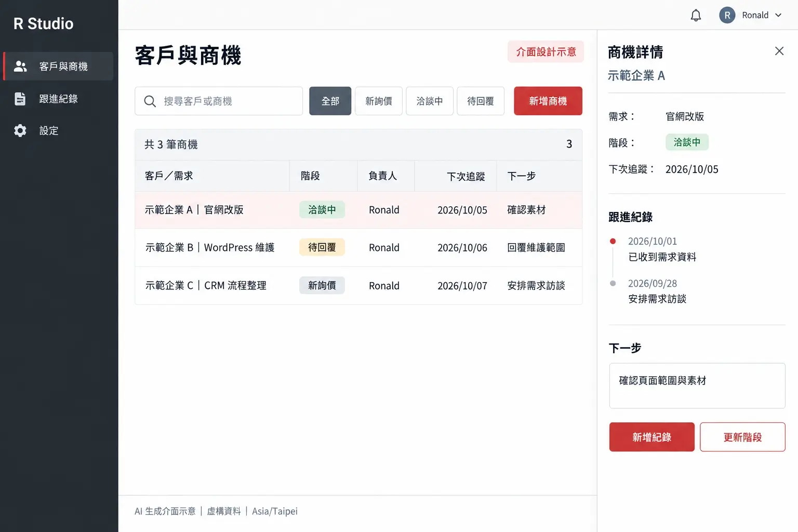Click the 待回覆 stage badge
This screenshot has height=532, width=798.
pyautogui.click(x=322, y=248)
